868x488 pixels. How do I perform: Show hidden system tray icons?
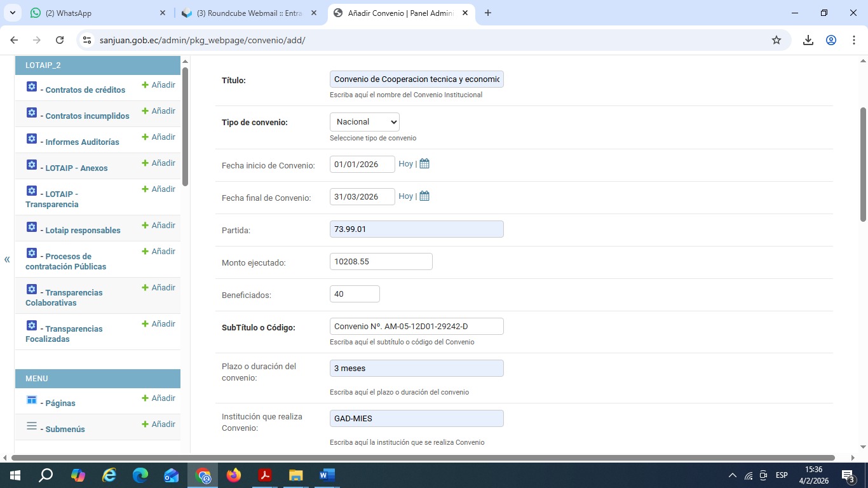tap(732, 475)
